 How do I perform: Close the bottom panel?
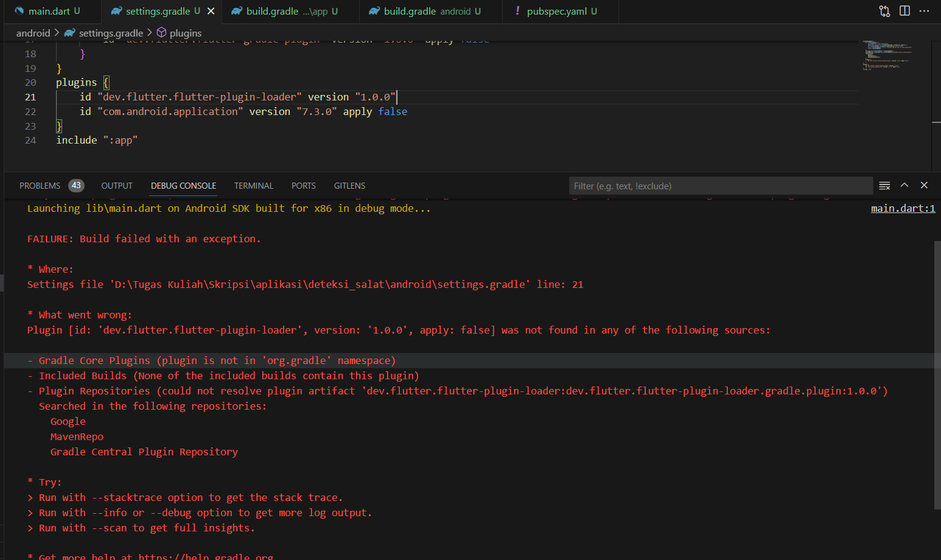[x=924, y=185]
